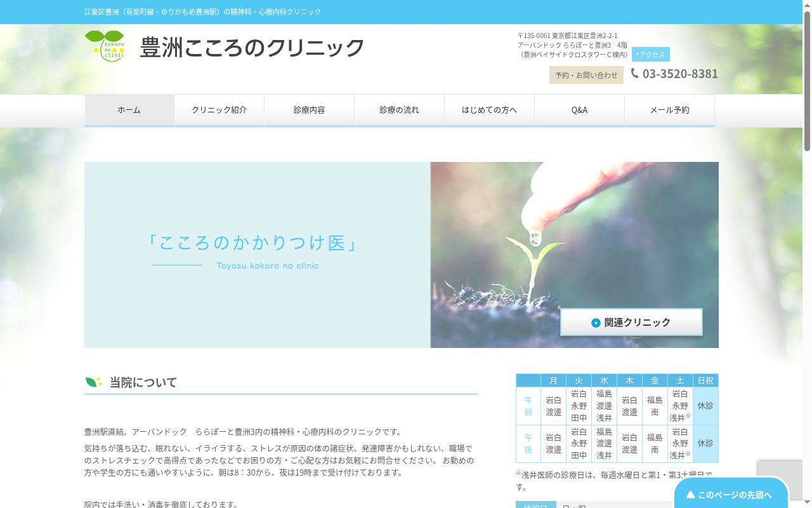
Task: Click the leaf icon beside 当院について
Action: coord(94,382)
